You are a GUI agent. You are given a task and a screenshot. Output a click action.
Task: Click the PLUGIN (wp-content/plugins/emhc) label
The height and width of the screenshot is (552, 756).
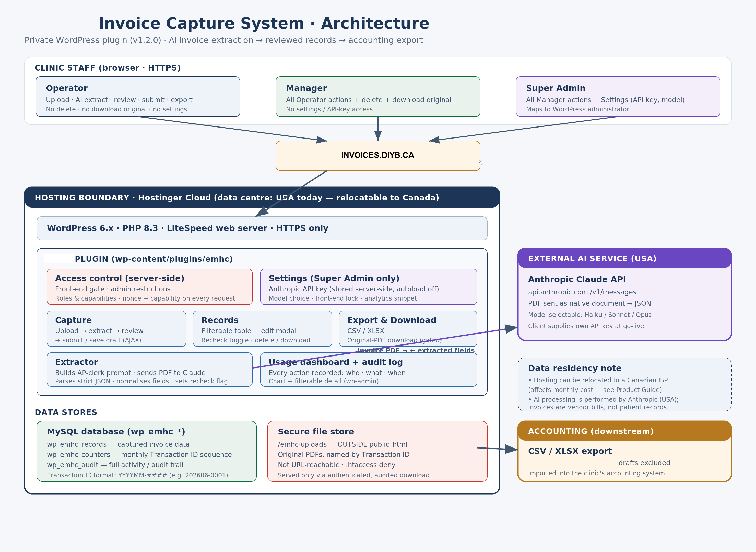click(153, 259)
